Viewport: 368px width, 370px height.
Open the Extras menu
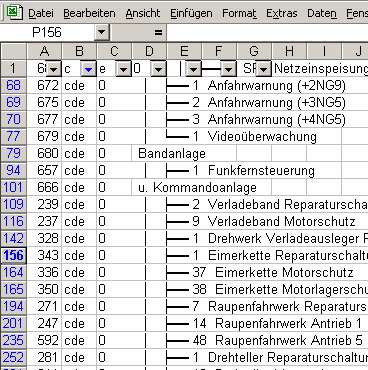[282, 13]
